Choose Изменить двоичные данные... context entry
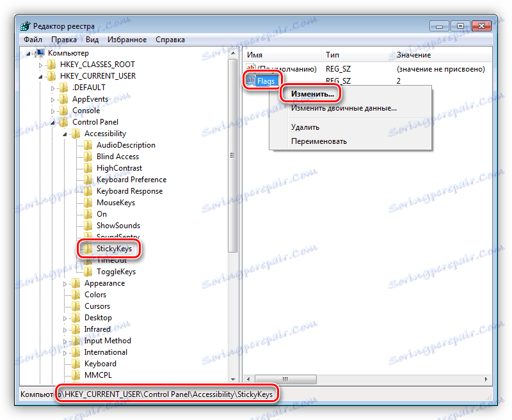 [x=344, y=108]
